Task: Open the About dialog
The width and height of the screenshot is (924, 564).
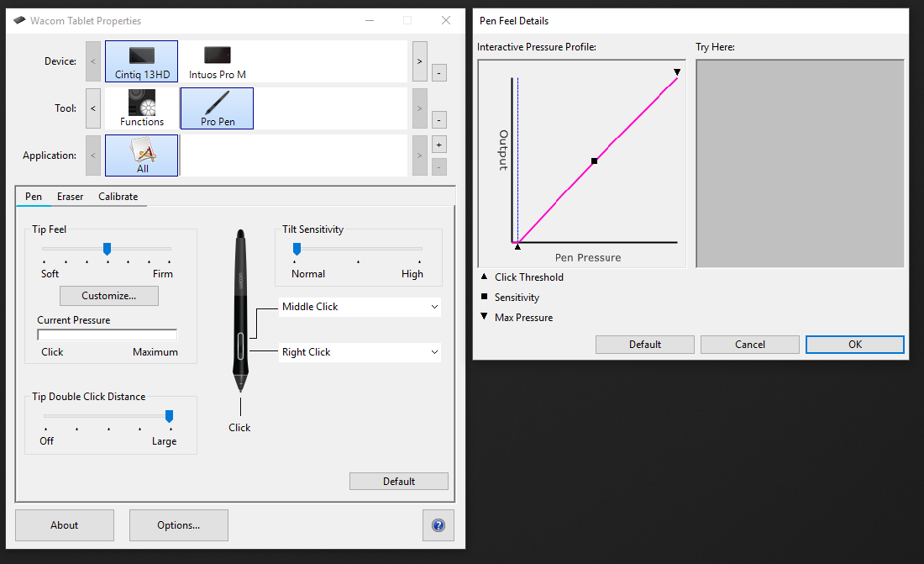Action: (x=64, y=525)
